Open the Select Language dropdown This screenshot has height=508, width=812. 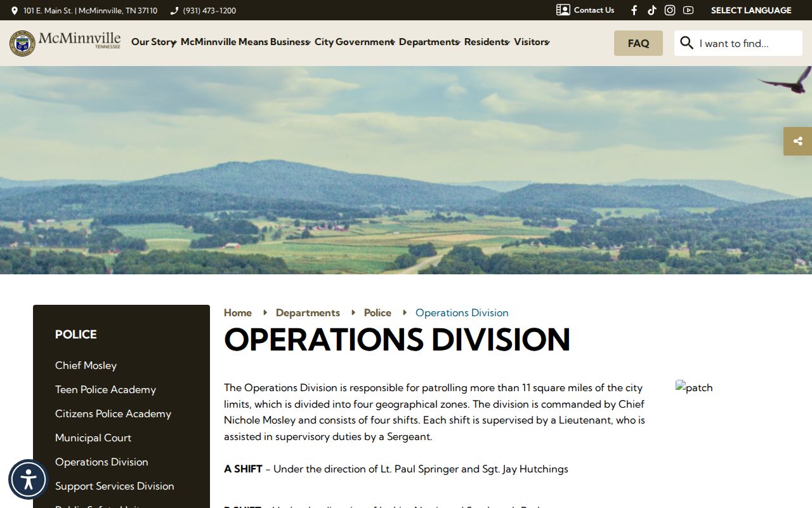751,10
